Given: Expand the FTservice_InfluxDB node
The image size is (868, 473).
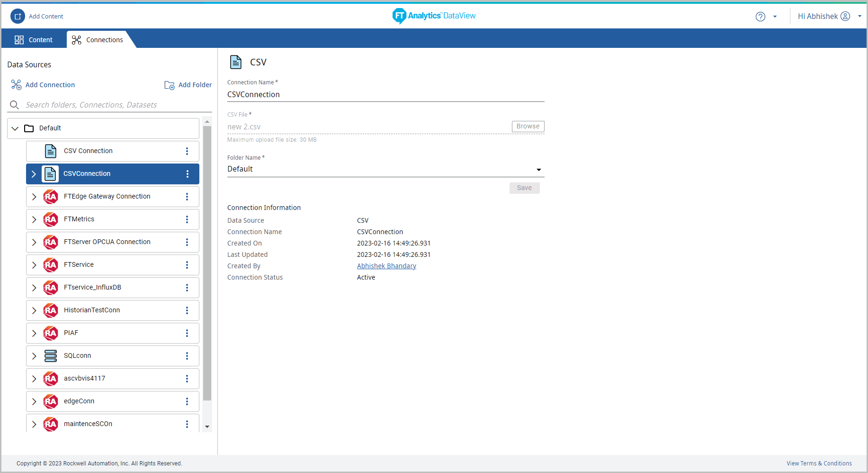Looking at the screenshot, I should coord(34,288).
